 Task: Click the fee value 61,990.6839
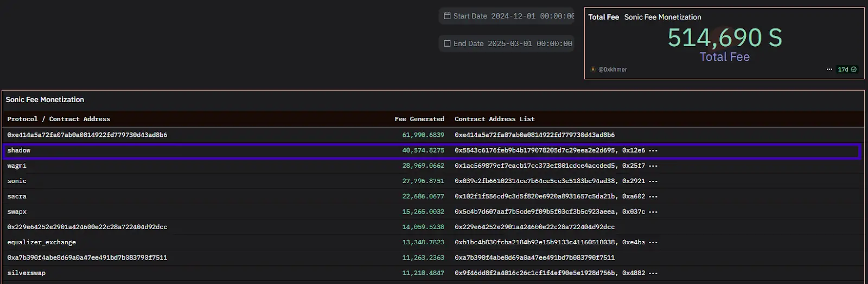click(423, 135)
